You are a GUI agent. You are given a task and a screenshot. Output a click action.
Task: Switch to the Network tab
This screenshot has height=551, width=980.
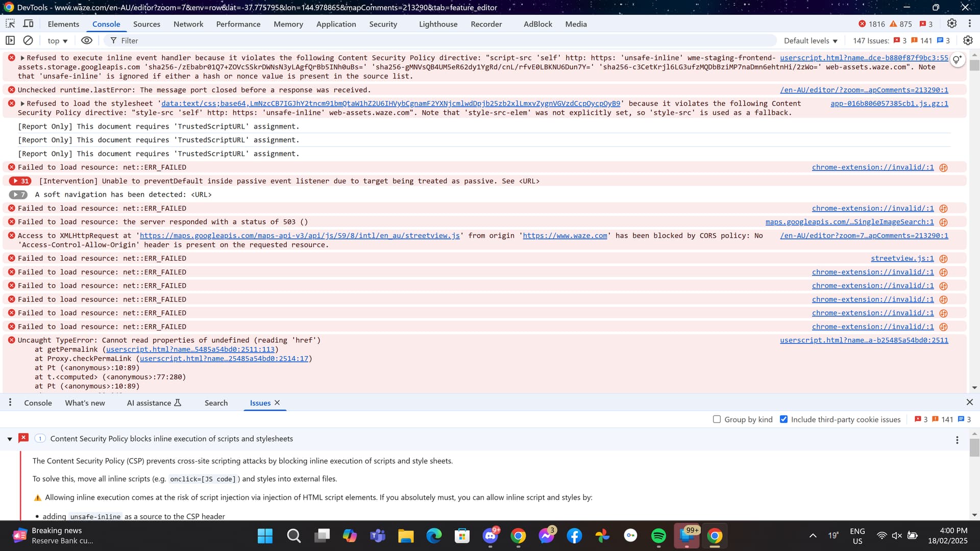coord(188,24)
